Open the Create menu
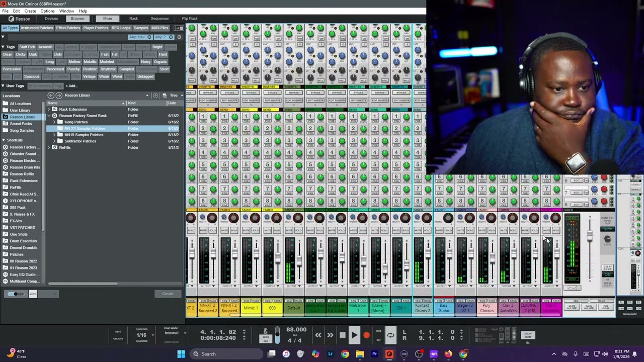The height and width of the screenshot is (362, 644). point(30,11)
